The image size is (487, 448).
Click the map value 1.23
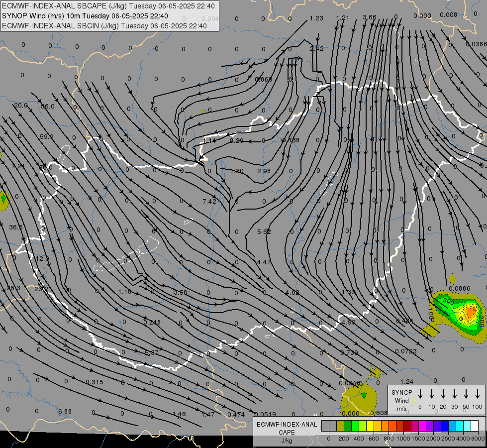[316, 18]
